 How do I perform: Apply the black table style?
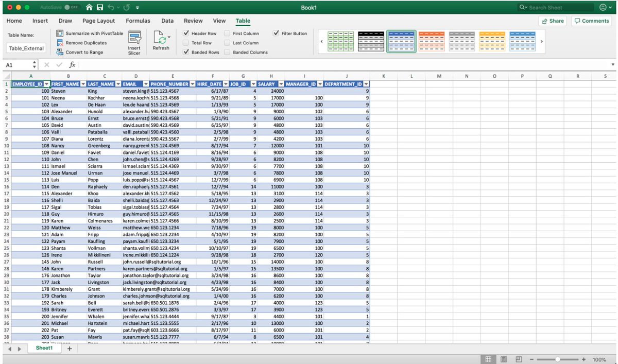371,41
